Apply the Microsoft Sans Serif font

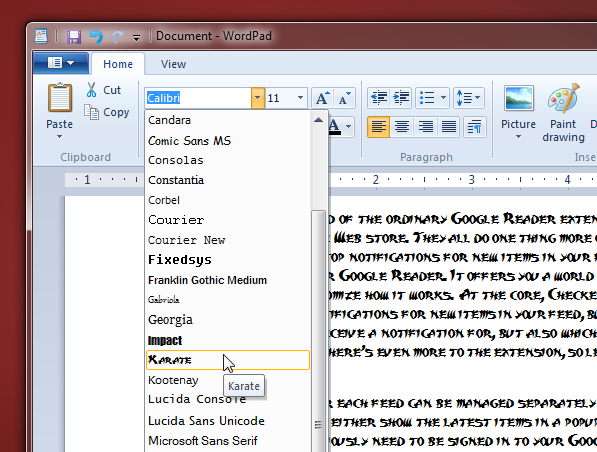(x=228, y=441)
